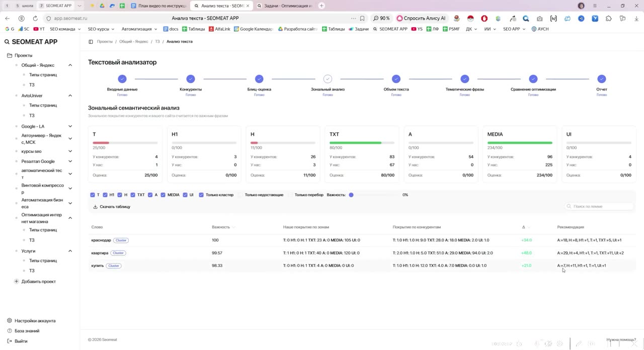644x350 pixels.
Task: Click the Cluster badge next to краснодар
Action: [121, 240]
